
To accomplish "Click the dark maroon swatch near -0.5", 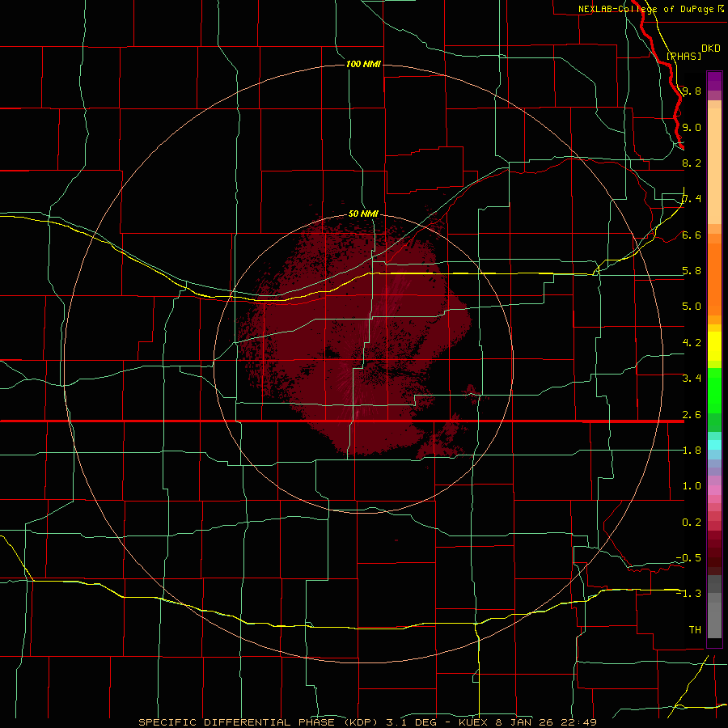I will [714, 557].
